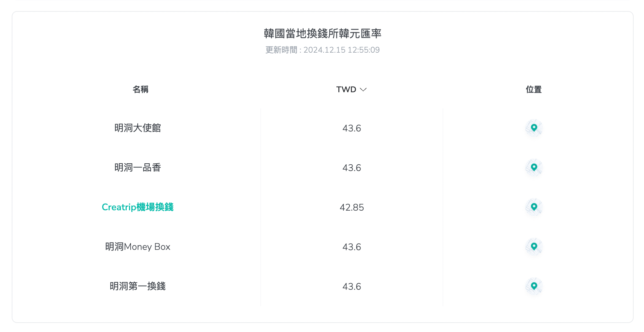Image resolution: width=644 pixels, height=332 pixels.
Task: Select the 明洞Money Box row name
Action: point(137,246)
